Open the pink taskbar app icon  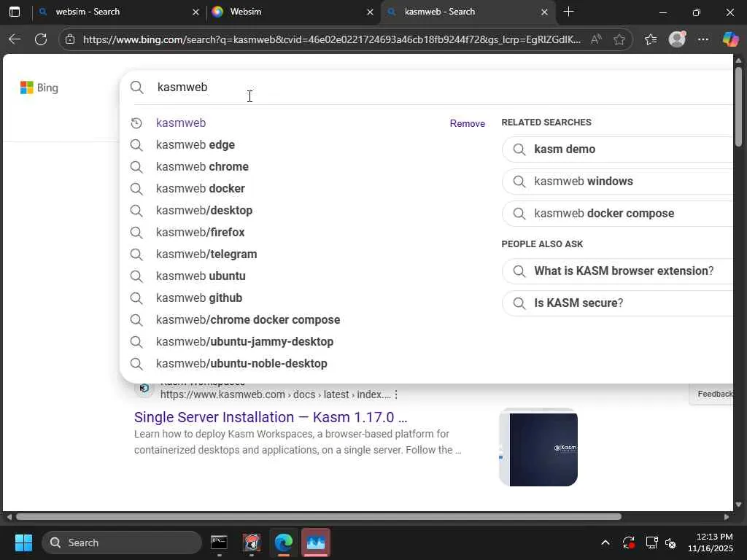[x=315, y=542]
